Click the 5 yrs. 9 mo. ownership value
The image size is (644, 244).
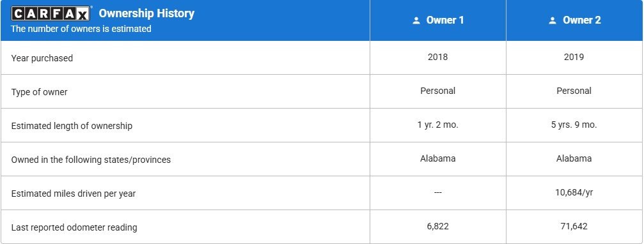click(574, 125)
